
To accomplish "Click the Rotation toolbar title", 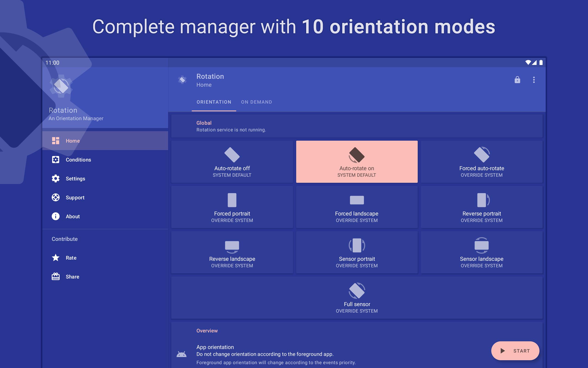I will (210, 76).
